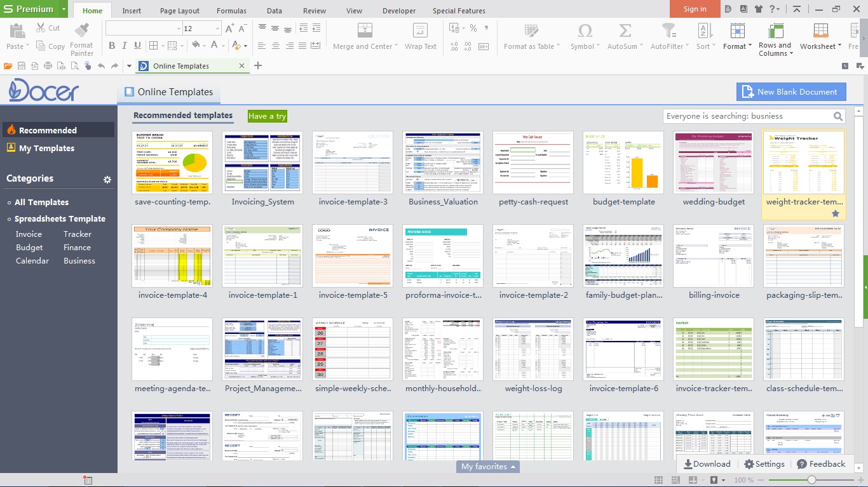Click the Download button
The width and height of the screenshot is (868, 487).
tap(707, 464)
